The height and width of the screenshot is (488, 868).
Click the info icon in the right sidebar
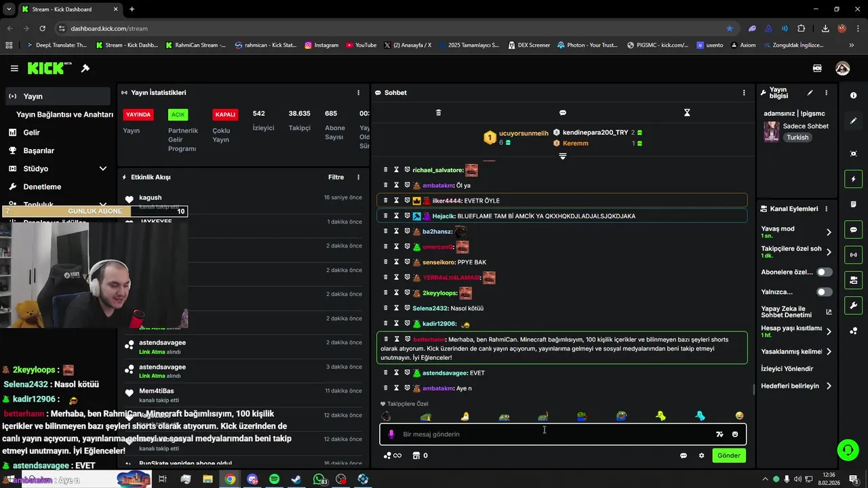853,96
